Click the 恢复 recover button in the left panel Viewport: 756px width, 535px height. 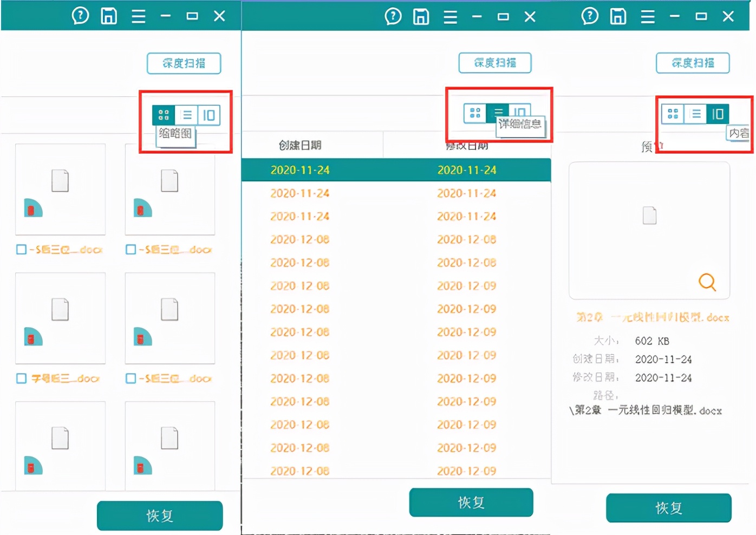tap(159, 516)
